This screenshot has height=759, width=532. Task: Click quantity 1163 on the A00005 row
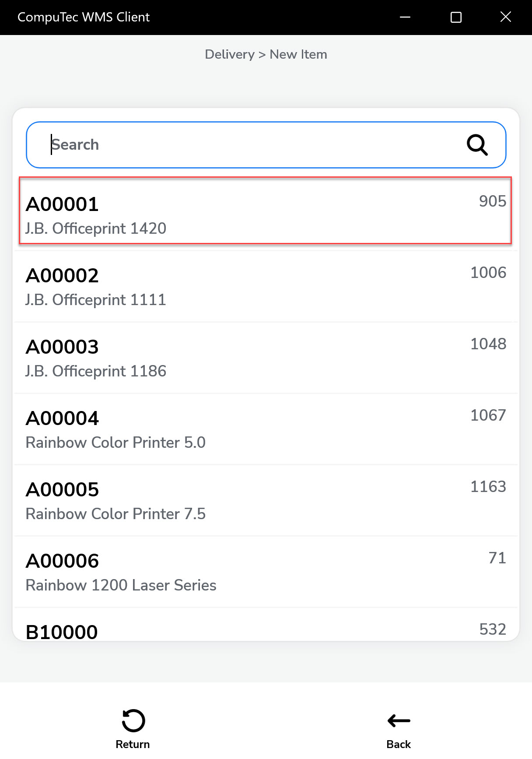click(488, 487)
